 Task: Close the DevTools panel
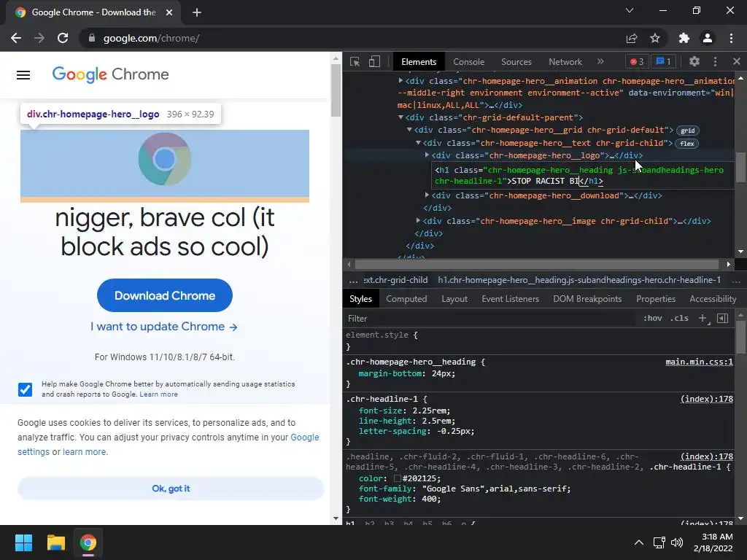pos(737,61)
